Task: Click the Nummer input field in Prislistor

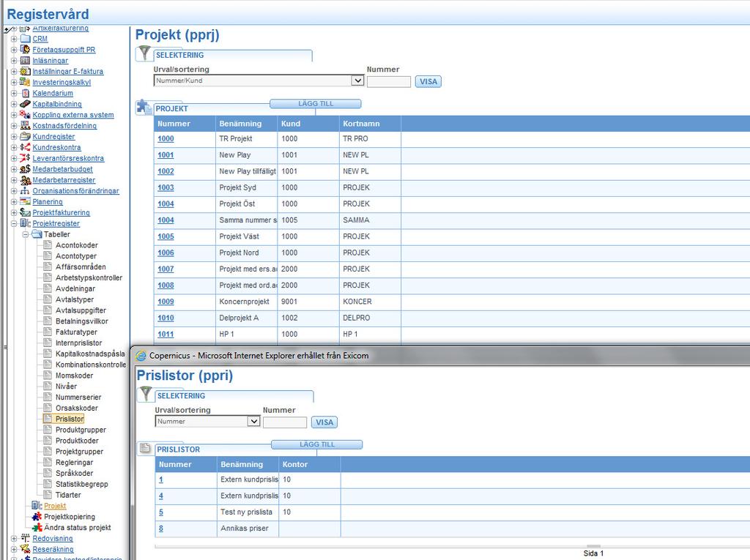Action: pos(285,422)
